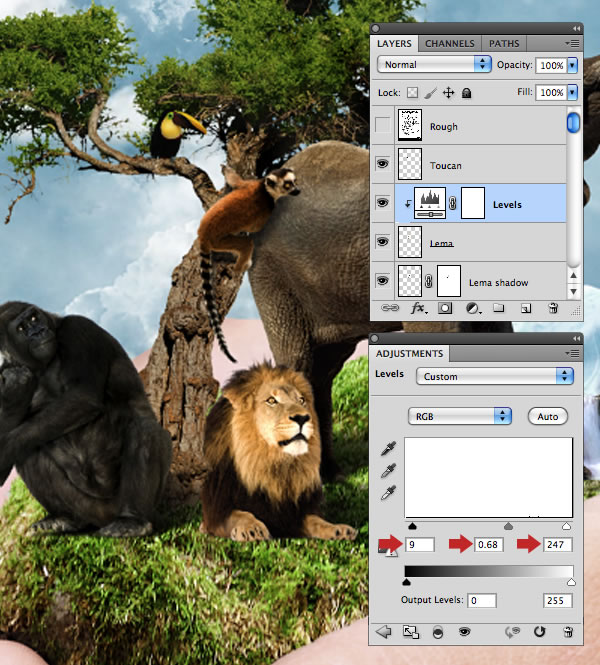
Task: Create a new group folder
Action: pos(499,308)
